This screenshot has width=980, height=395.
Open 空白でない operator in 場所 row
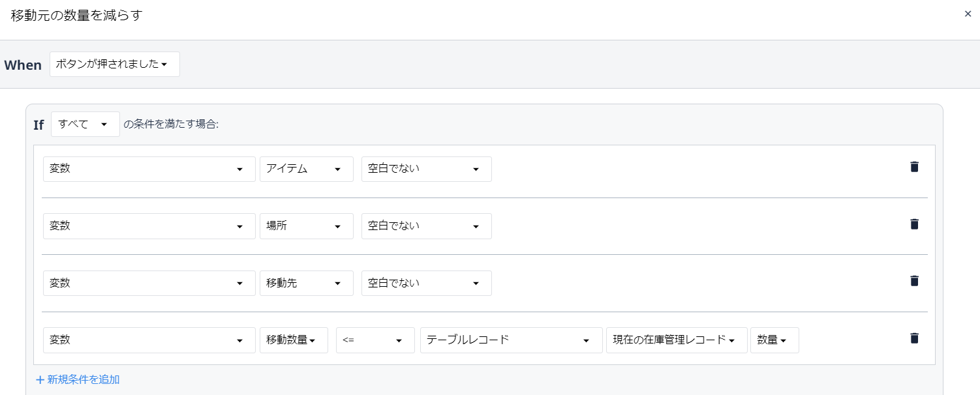click(x=427, y=226)
